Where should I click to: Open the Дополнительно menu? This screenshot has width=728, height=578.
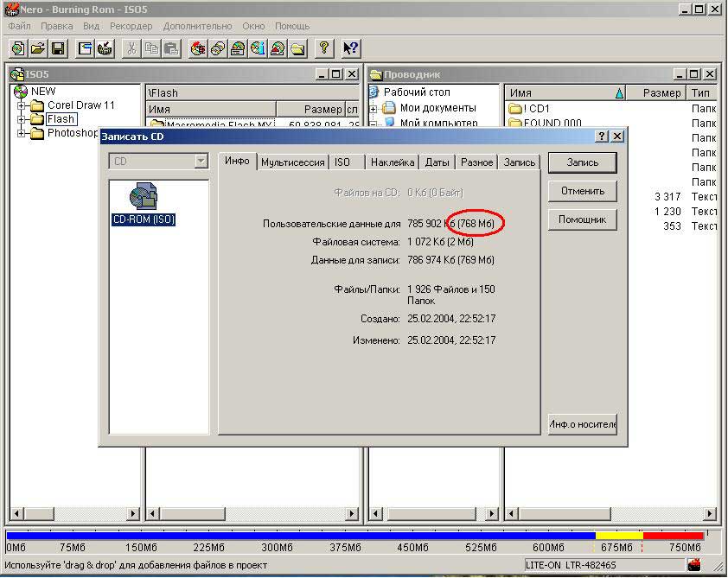pyautogui.click(x=197, y=26)
